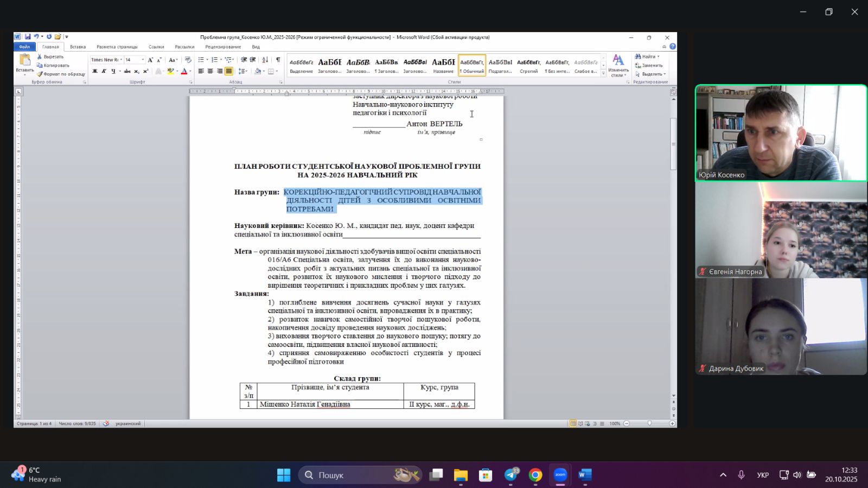Click the Cut (Вырезать) scissors icon
868x488 pixels.
pyautogui.click(x=40, y=56)
